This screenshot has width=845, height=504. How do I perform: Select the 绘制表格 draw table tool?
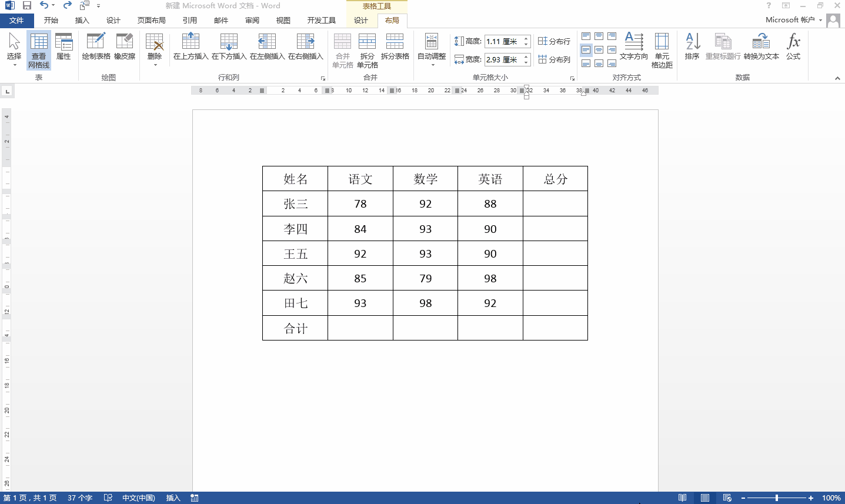coord(96,47)
